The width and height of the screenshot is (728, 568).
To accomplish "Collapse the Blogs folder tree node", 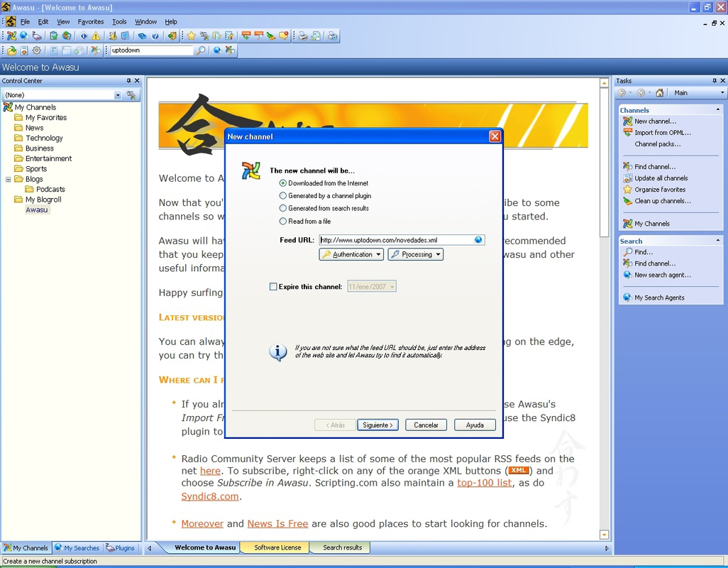I will point(8,179).
